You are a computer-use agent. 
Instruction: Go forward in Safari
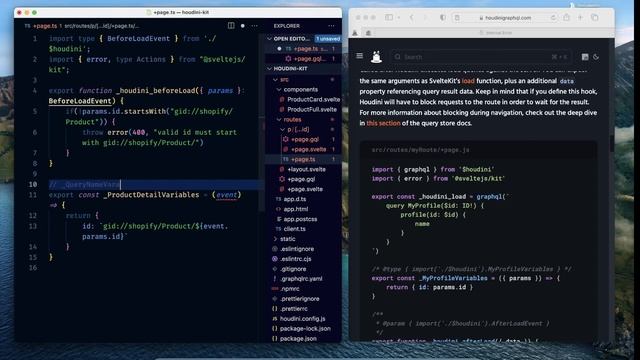point(424,18)
